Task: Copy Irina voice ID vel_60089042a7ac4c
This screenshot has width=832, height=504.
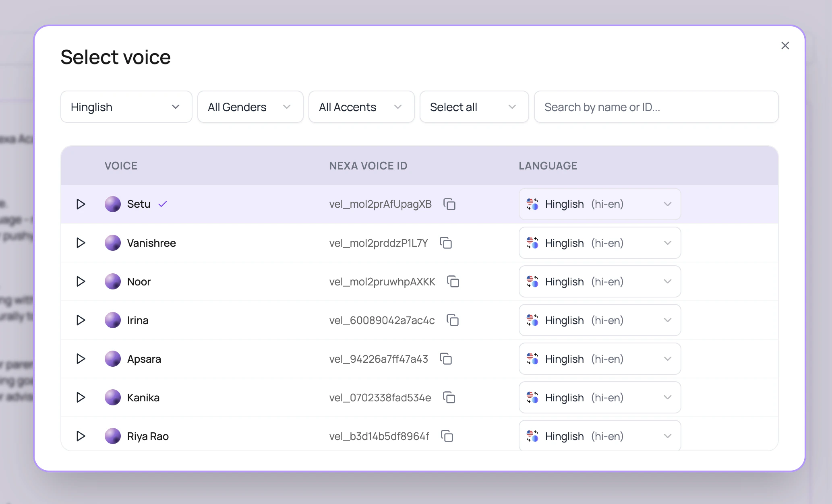Action: (x=453, y=320)
